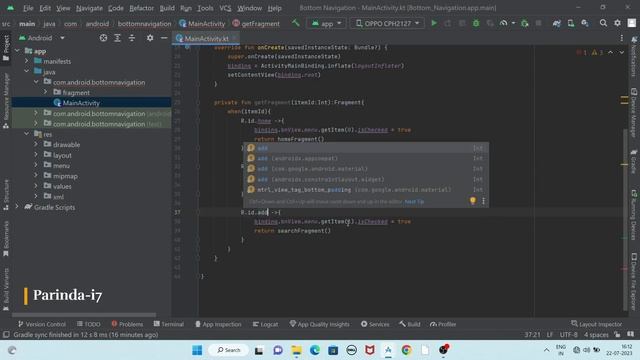The width and height of the screenshot is (640, 360).
Task: Show hidden icons tray chevron
Action: (x=546, y=350)
